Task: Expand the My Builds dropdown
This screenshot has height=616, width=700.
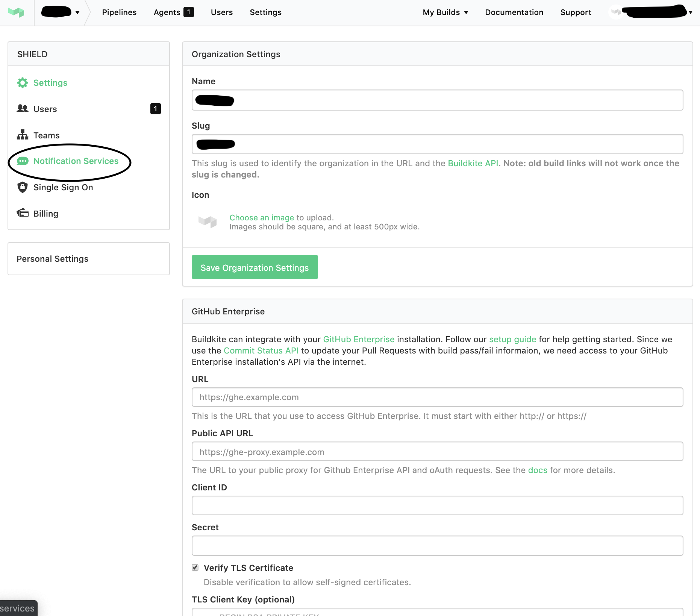Action: (445, 12)
